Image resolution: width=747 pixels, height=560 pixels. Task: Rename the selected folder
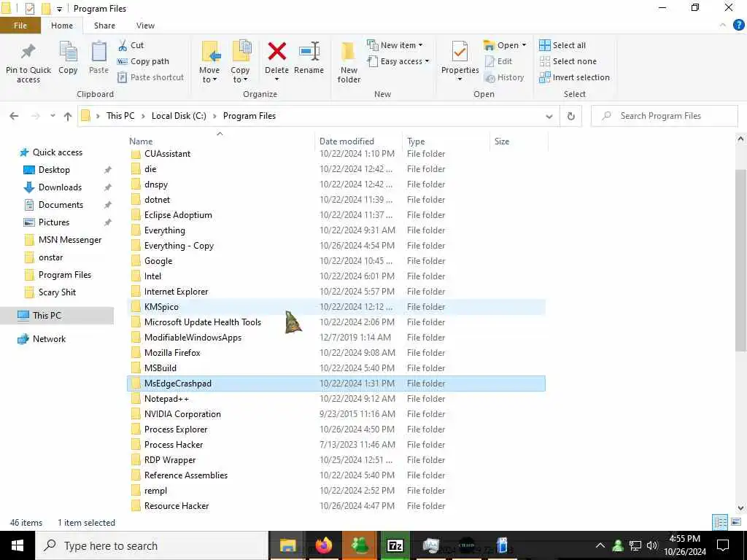click(x=309, y=58)
